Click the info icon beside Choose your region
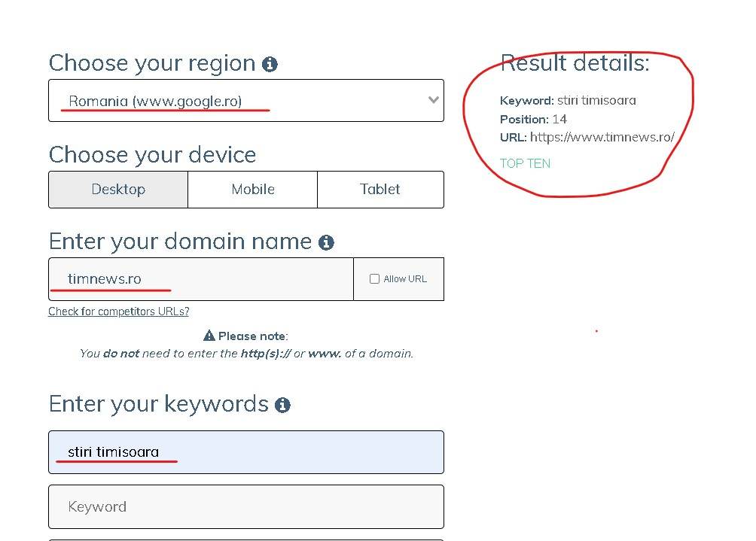Screen dimensions: 756x541 click(270, 65)
